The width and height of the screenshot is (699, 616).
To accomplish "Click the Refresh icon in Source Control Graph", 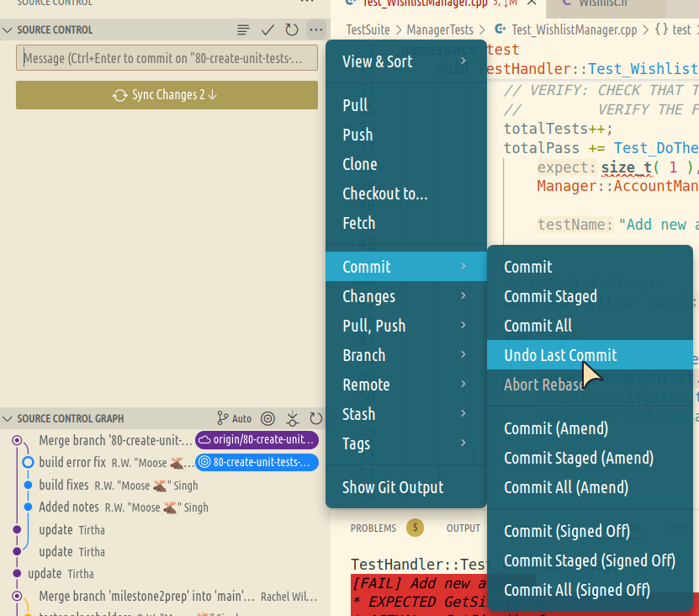I will tap(316, 418).
